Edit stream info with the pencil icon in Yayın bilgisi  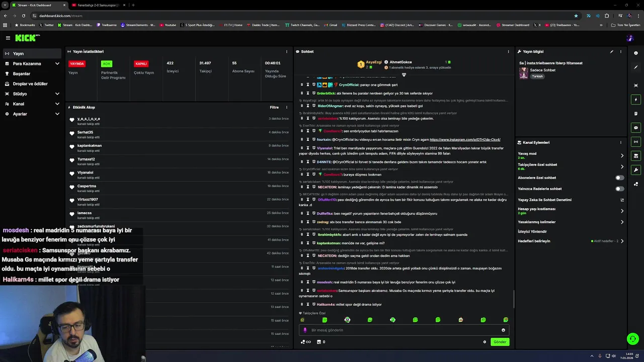click(x=612, y=51)
